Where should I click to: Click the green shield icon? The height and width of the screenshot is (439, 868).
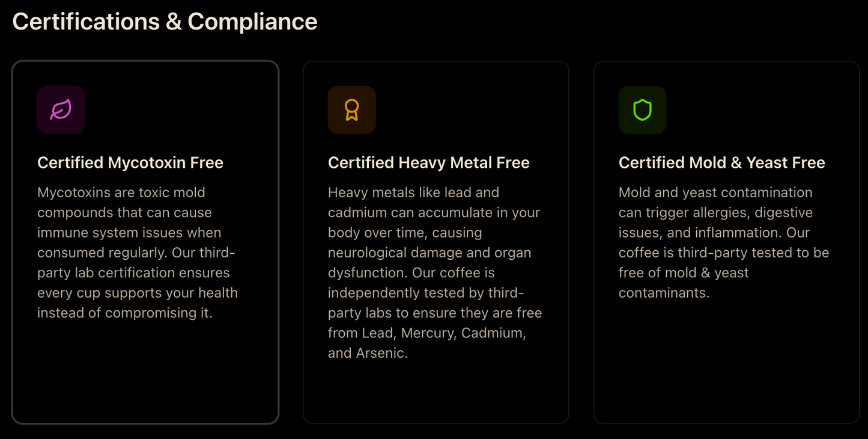643,110
